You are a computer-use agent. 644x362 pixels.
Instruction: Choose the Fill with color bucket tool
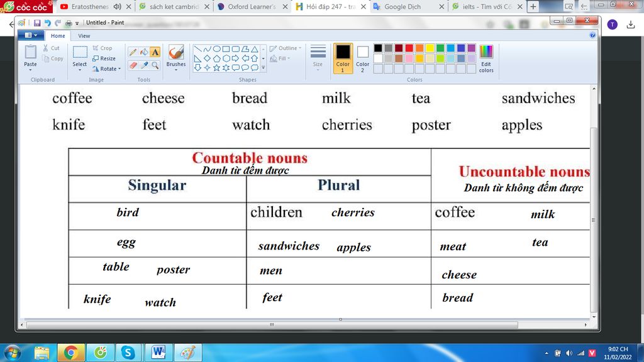pos(144,52)
